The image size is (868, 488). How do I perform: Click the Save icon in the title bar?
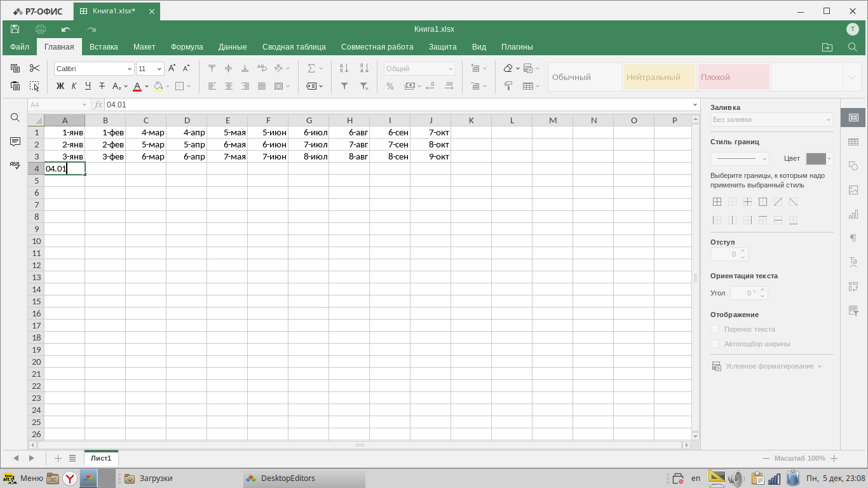(x=15, y=29)
